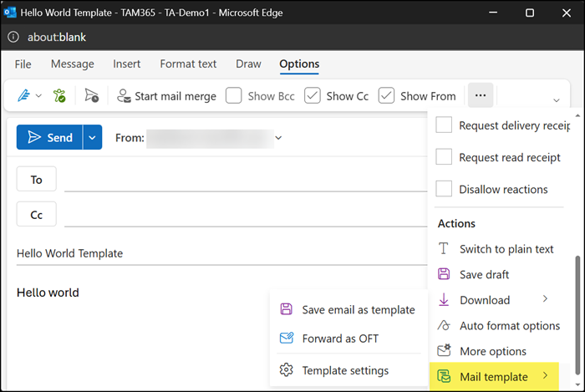Check Request read receipt box
This screenshot has width=585, height=392.
coord(444,157)
